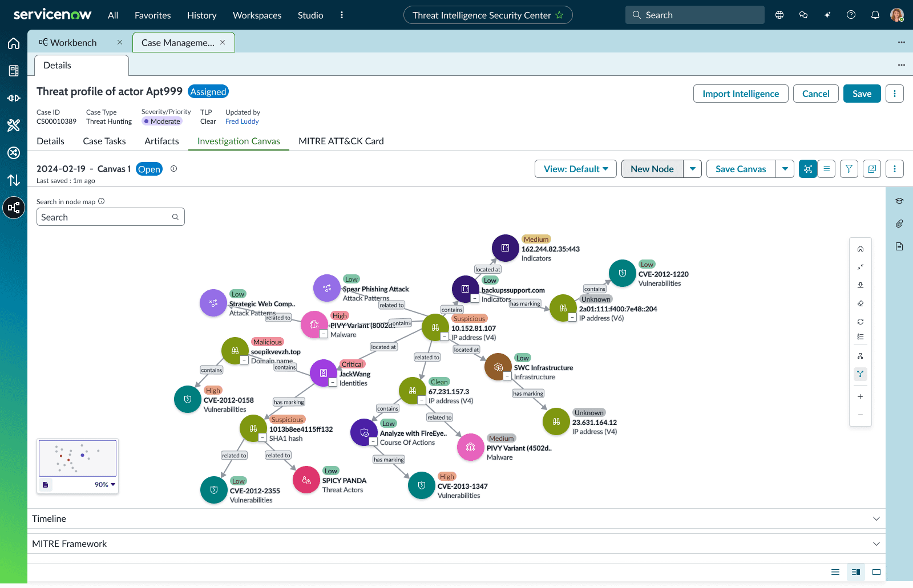This screenshot has width=913, height=588.
Task: Open the Workspaces menu
Action: point(257,15)
